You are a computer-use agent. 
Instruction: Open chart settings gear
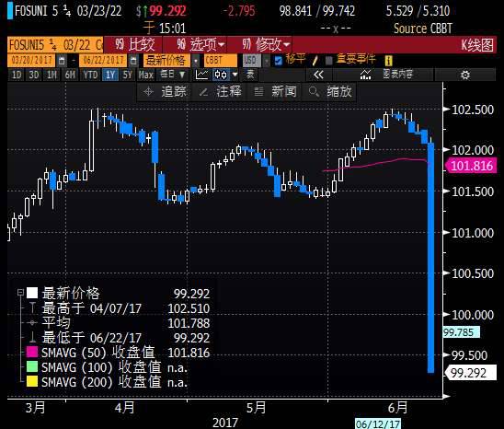[x=464, y=75]
